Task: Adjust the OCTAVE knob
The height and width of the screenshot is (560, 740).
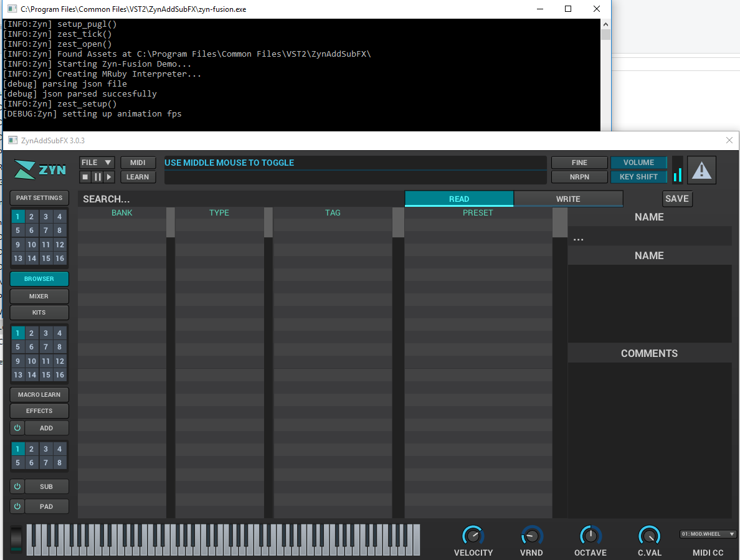Action: coord(591,536)
